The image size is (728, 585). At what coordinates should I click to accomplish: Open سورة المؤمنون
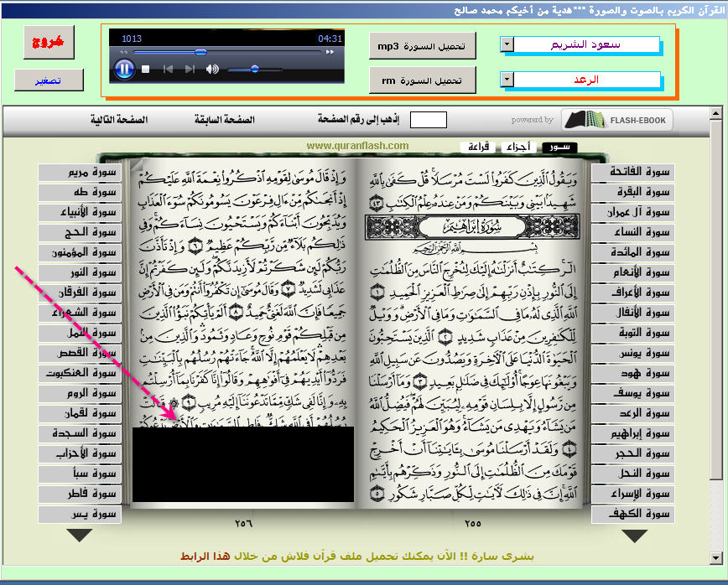[80, 252]
